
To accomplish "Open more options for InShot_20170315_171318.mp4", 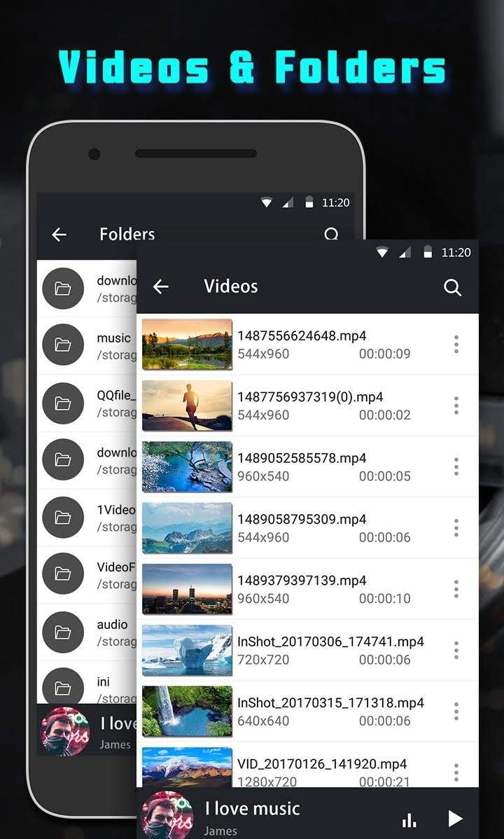I will click(456, 711).
